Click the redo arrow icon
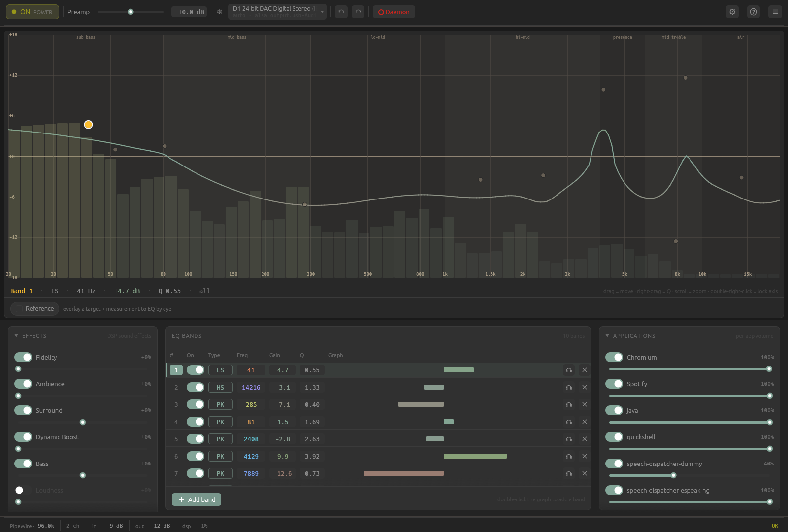 (x=358, y=12)
